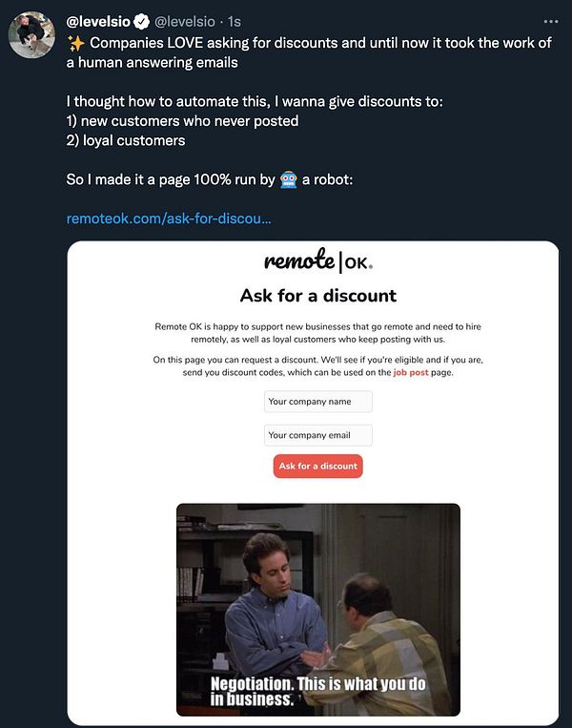Click the sparkle emoji starting the tweet
The height and width of the screenshot is (728, 572).
[75, 43]
